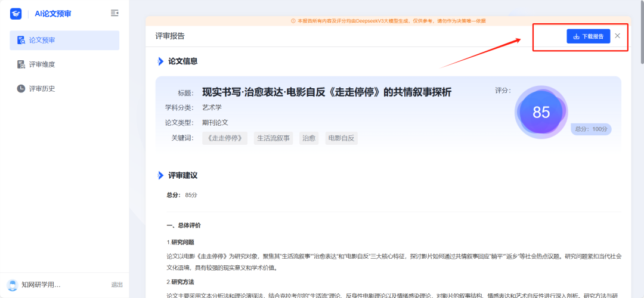Click the 评审建议 section arrow marker

(x=160, y=176)
